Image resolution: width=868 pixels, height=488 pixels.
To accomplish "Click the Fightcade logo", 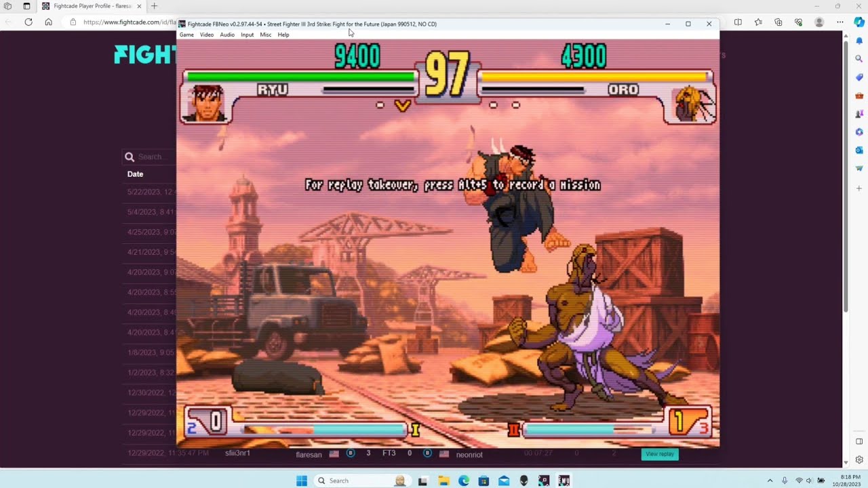I will click(x=145, y=55).
